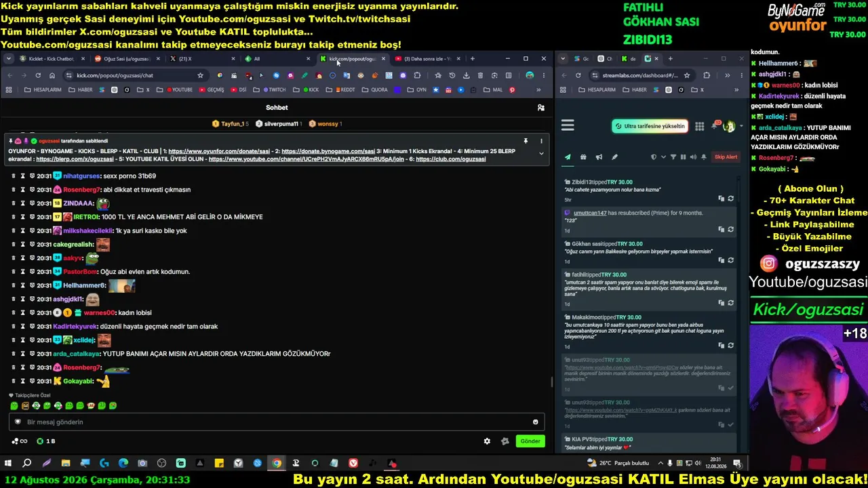Click the Gönder send button
This screenshot has height=488, width=868.
coord(530,441)
